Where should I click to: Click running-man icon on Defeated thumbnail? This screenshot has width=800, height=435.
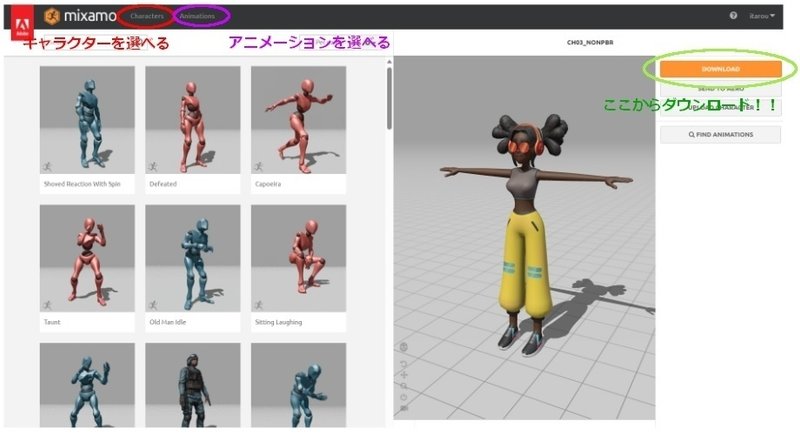pos(153,167)
